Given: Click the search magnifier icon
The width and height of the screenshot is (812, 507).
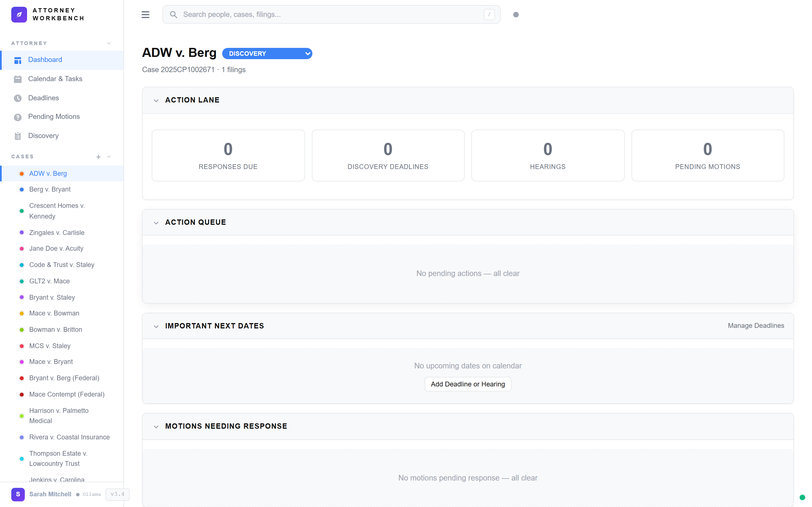Looking at the screenshot, I should pyautogui.click(x=174, y=14).
